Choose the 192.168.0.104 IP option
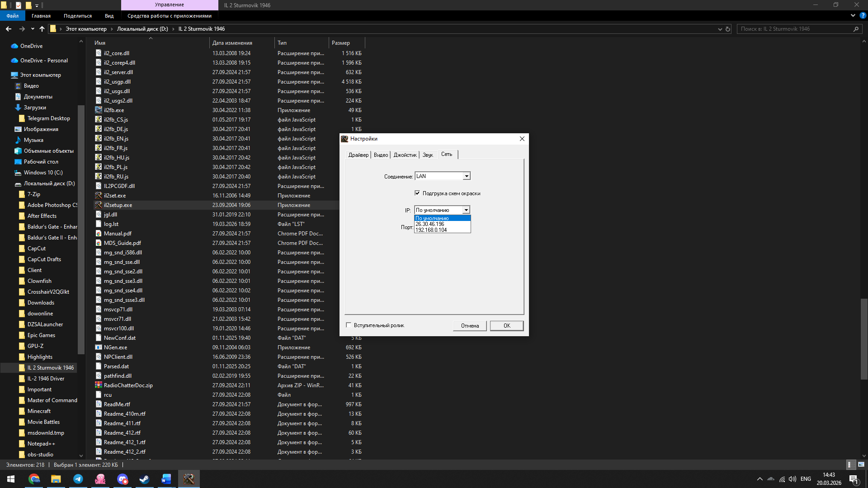 click(x=431, y=230)
